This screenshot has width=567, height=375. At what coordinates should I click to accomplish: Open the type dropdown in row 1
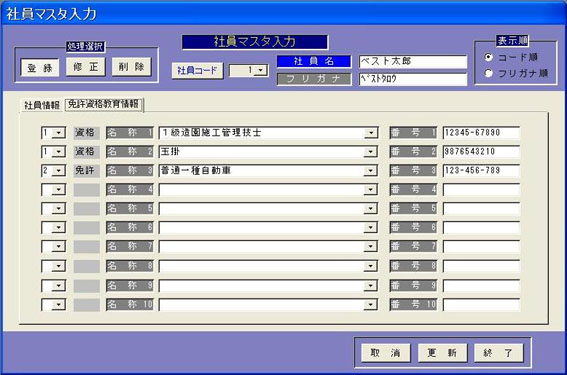coord(59,133)
